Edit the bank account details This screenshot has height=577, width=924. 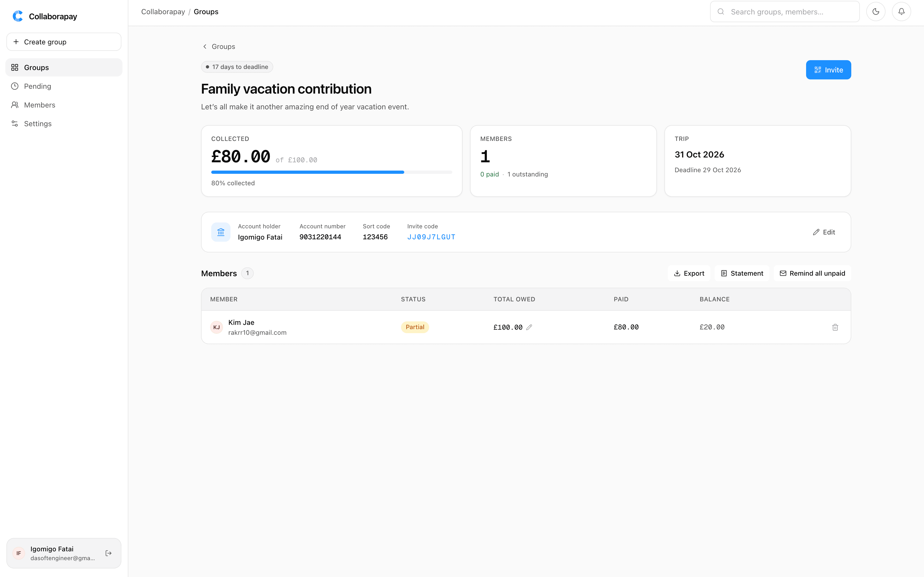(824, 232)
